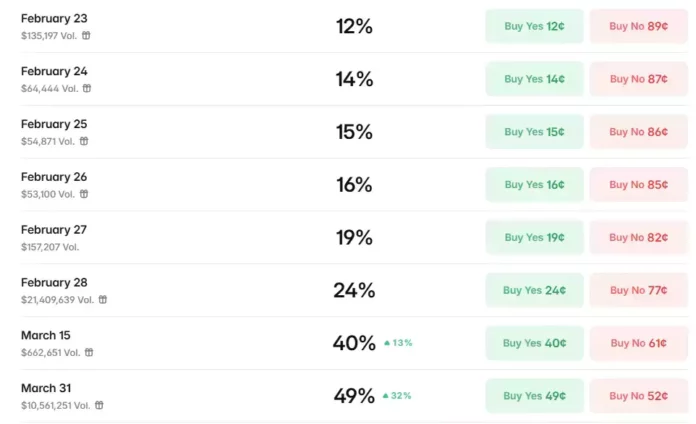Hit Buy No 52¢ for March 31
696x424 pixels.
638,396
